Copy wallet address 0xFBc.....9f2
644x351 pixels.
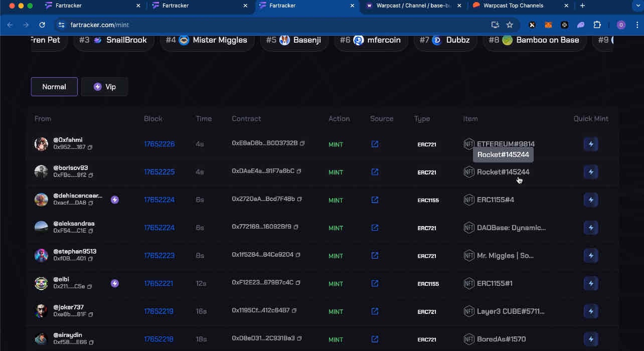91,175
